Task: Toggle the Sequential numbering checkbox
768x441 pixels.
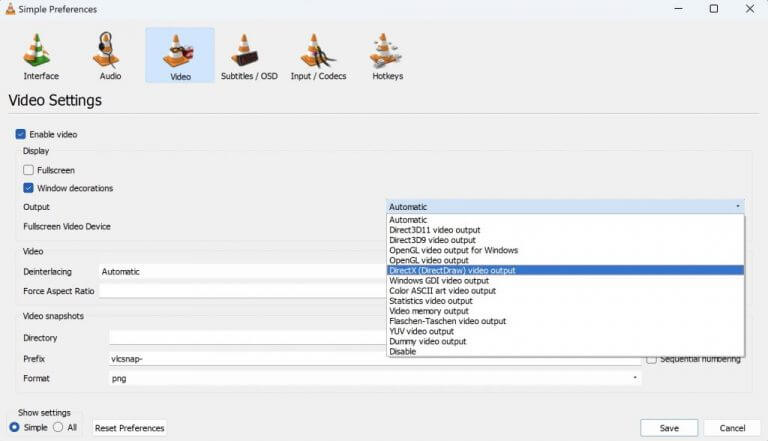Action: 651,360
